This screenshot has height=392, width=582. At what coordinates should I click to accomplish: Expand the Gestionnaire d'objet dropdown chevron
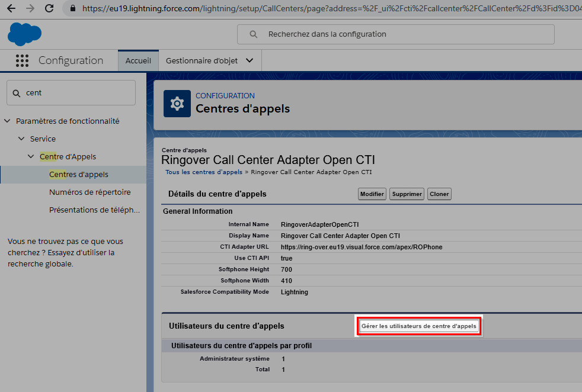(x=250, y=60)
